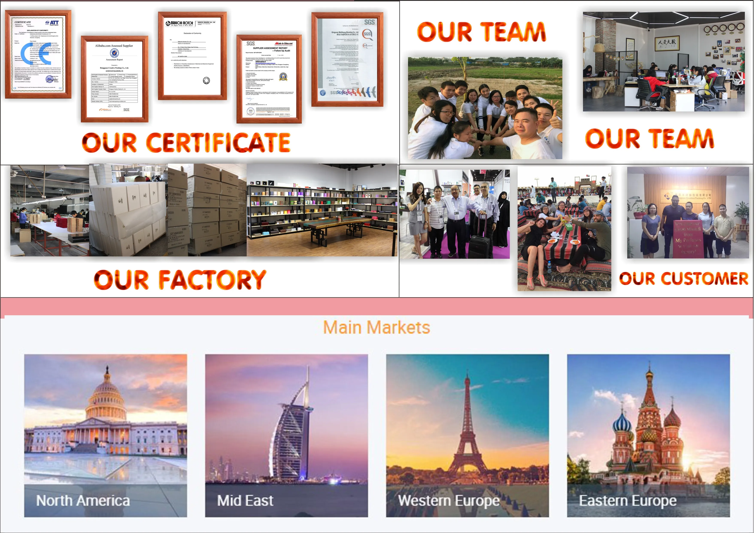Click the Main Markets heading

377,327
